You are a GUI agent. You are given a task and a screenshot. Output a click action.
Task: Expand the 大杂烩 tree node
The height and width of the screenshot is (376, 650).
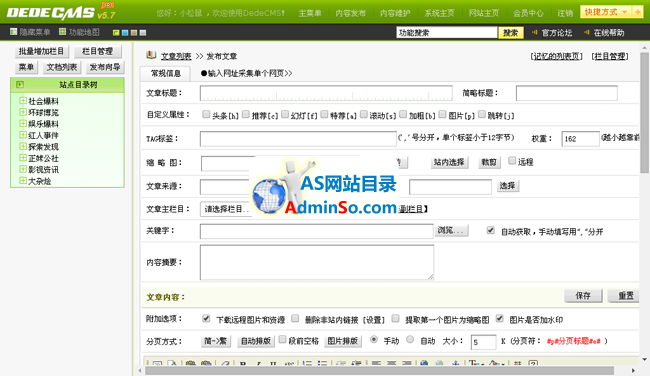coord(23,180)
